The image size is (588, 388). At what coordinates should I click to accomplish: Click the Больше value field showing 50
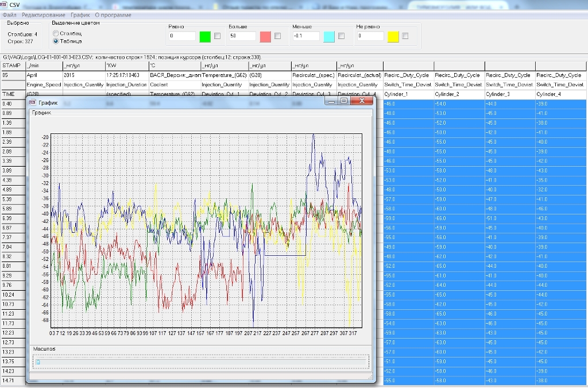[242, 36]
